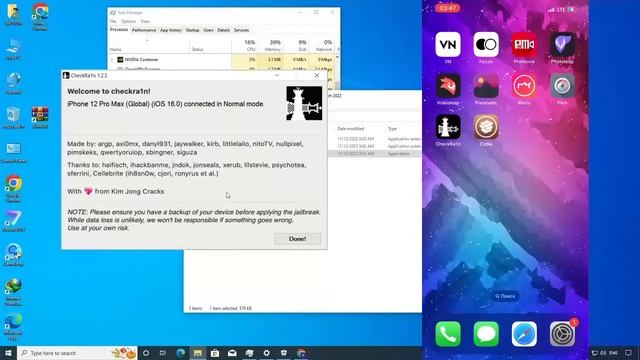Viewport: 640px width, 360px height.
Task: Open the Internet Download Manager desktop shortcut
Action: tap(13, 291)
